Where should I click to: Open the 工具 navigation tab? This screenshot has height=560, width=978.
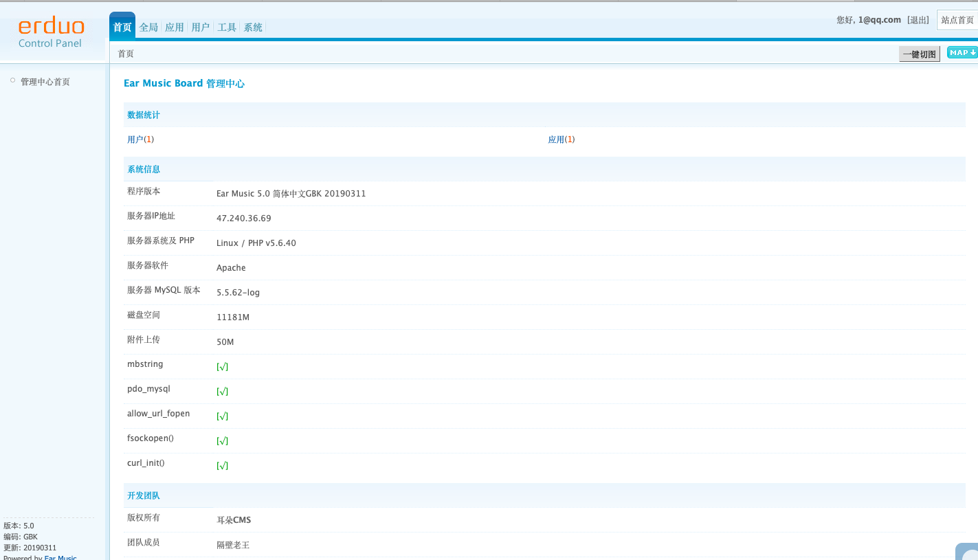pyautogui.click(x=227, y=27)
